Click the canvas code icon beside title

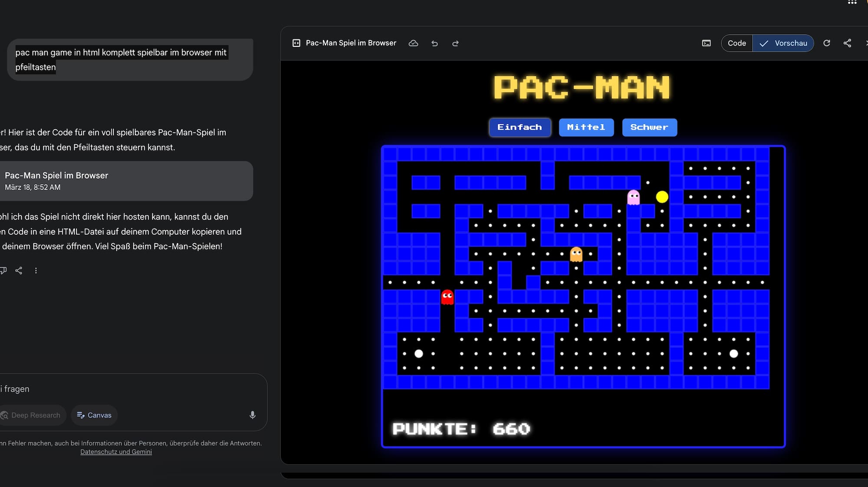click(296, 43)
